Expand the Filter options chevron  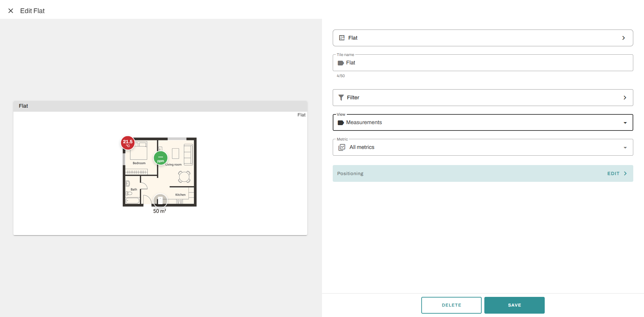(625, 98)
